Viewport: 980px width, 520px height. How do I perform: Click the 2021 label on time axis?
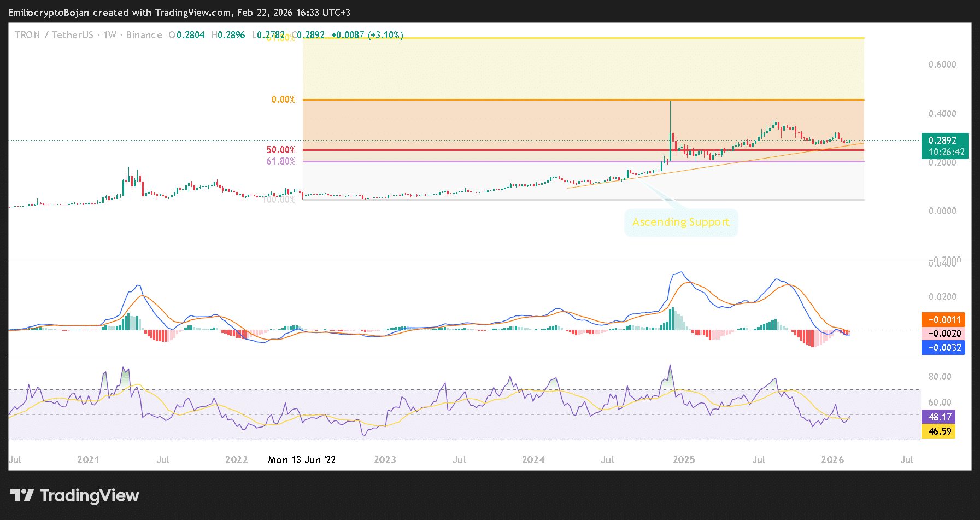click(x=88, y=460)
